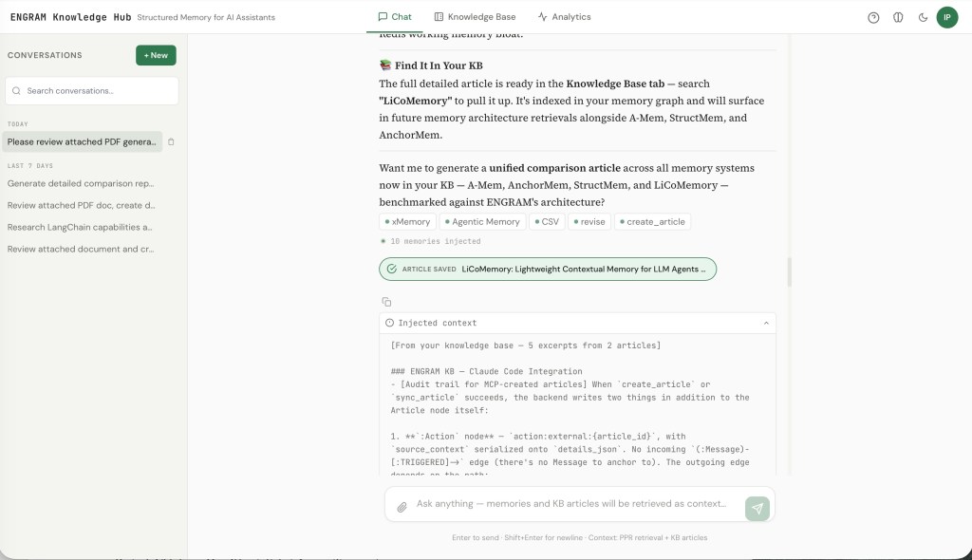Click the attach file paperclip icon
Image resolution: width=972 pixels, height=560 pixels.
click(402, 507)
